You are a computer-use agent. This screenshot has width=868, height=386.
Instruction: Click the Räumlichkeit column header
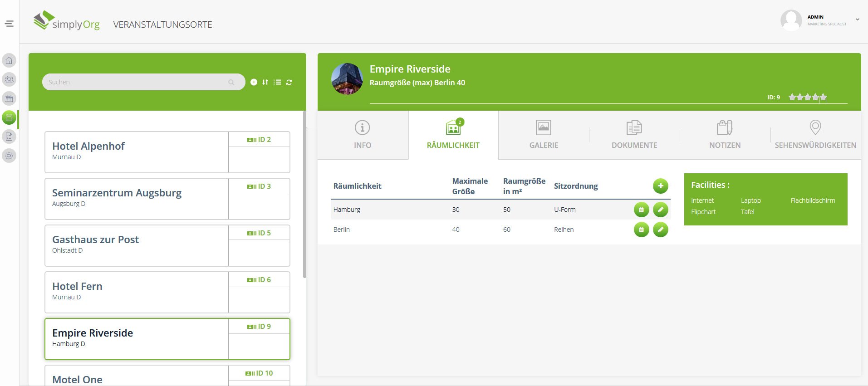coord(357,186)
